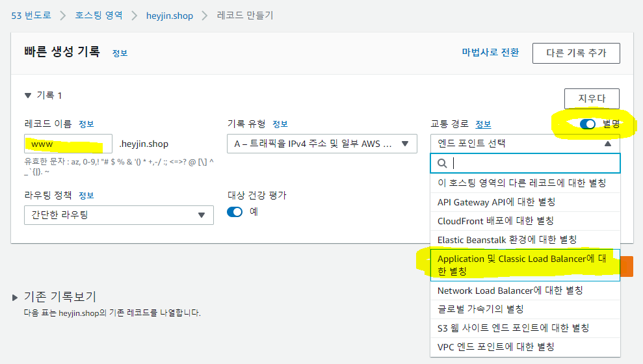Open the 기록 유형 dropdown
Viewport: 643px width, 364px height.
click(x=322, y=144)
